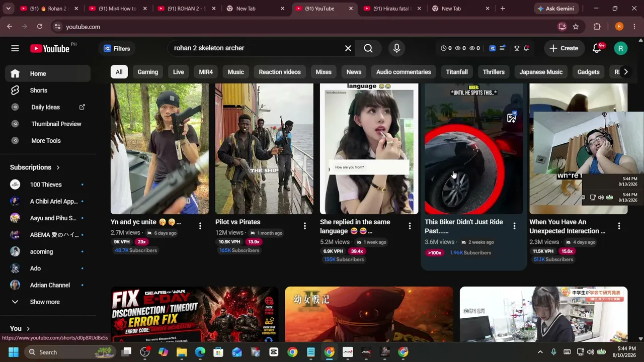This screenshot has height=362, width=644.
Task: Open the Chrome menu three dots
Action: pyautogui.click(x=634, y=27)
